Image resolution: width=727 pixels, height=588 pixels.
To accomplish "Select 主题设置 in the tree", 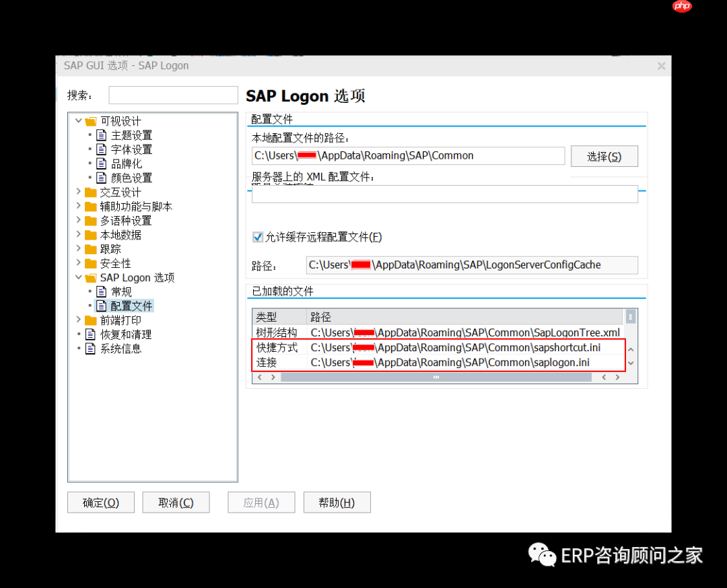I will click(131, 135).
